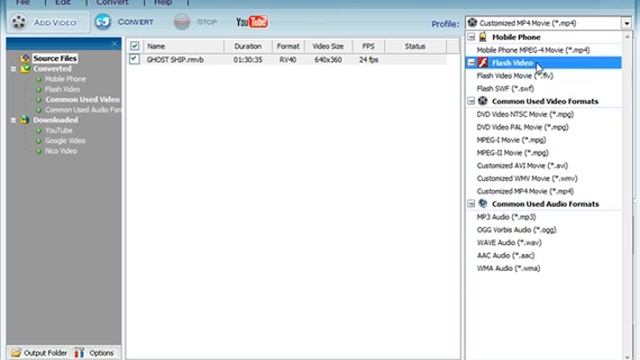Image resolution: width=640 pixels, height=360 pixels.
Task: Choose OGG Vorbis Audio (*.ogg) profile
Action: (516, 229)
